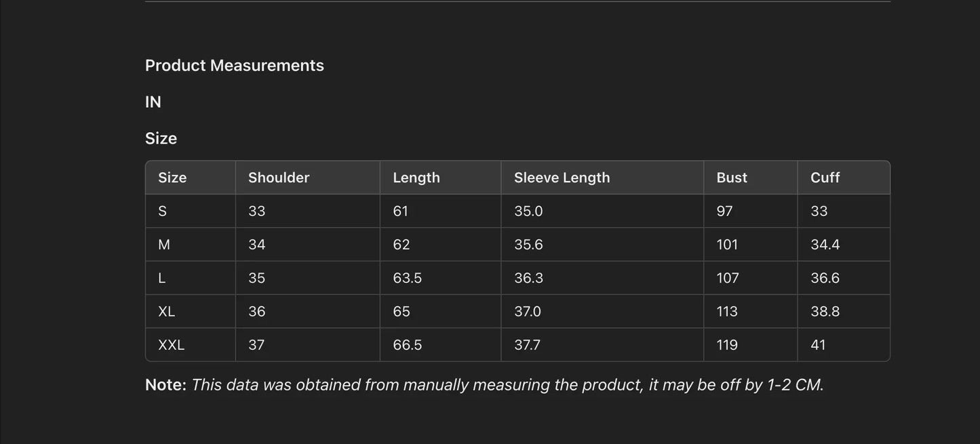Click the Bust column header
This screenshot has height=444, width=980.
point(732,178)
